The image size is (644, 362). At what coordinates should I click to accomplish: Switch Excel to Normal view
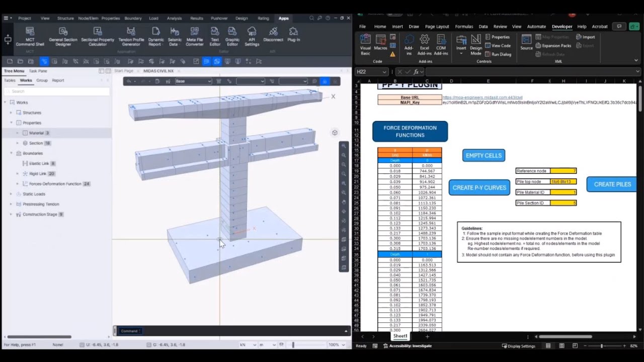(x=548, y=346)
